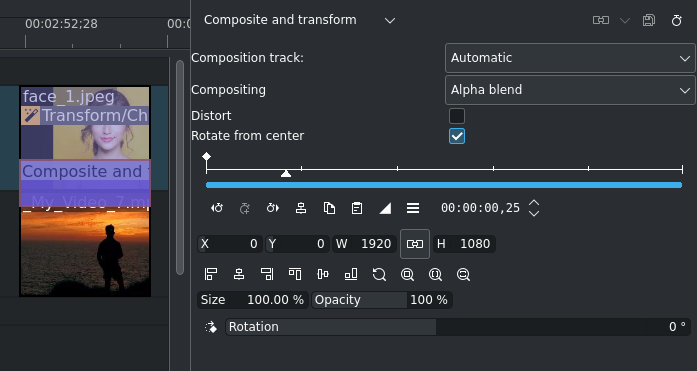This screenshot has height=371, width=697.
Task: Copy keyframe values icon
Action: (329, 208)
